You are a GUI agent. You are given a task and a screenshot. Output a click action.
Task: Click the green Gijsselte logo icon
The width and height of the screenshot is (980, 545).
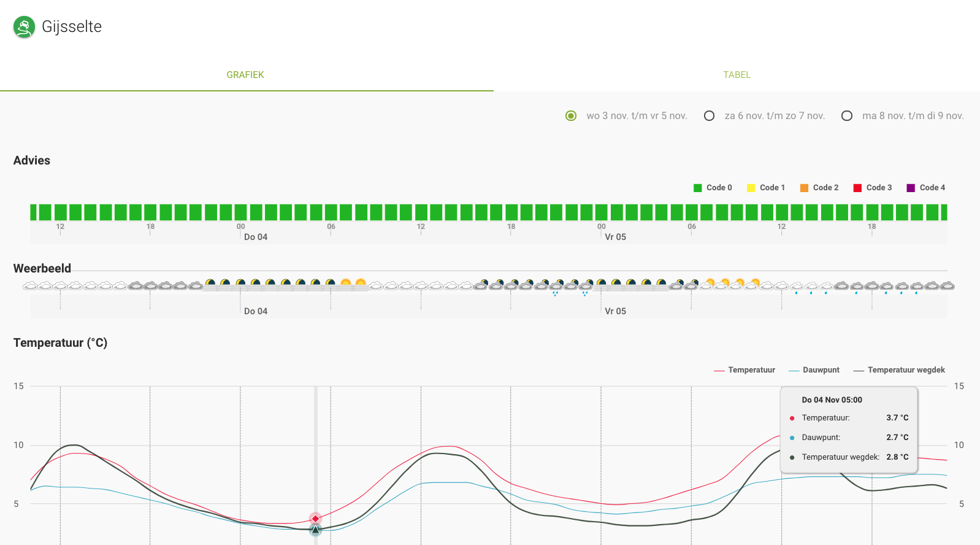pyautogui.click(x=24, y=27)
